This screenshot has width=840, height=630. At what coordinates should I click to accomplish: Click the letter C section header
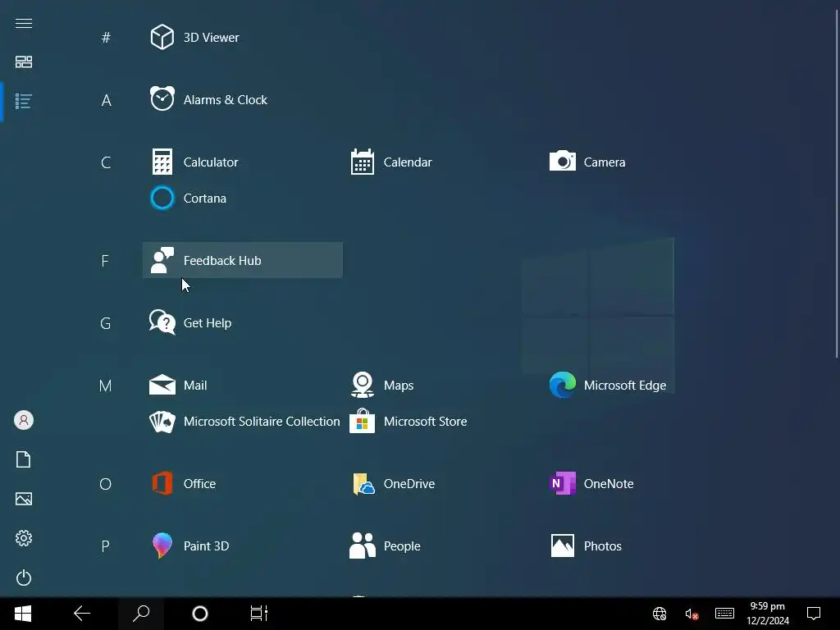(106, 162)
